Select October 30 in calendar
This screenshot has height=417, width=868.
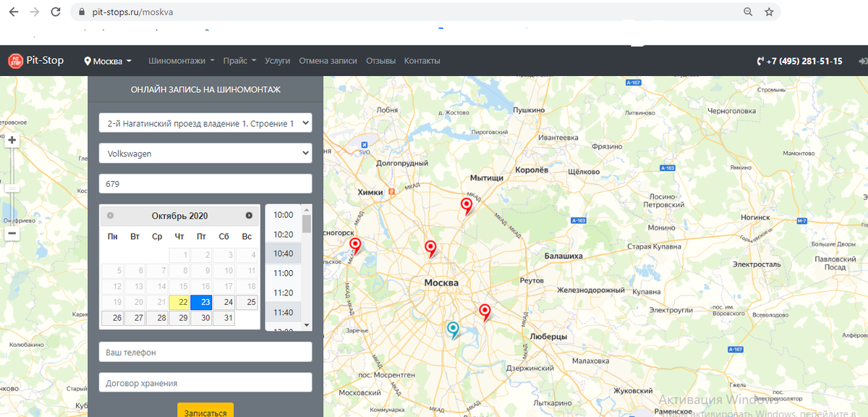coord(202,318)
